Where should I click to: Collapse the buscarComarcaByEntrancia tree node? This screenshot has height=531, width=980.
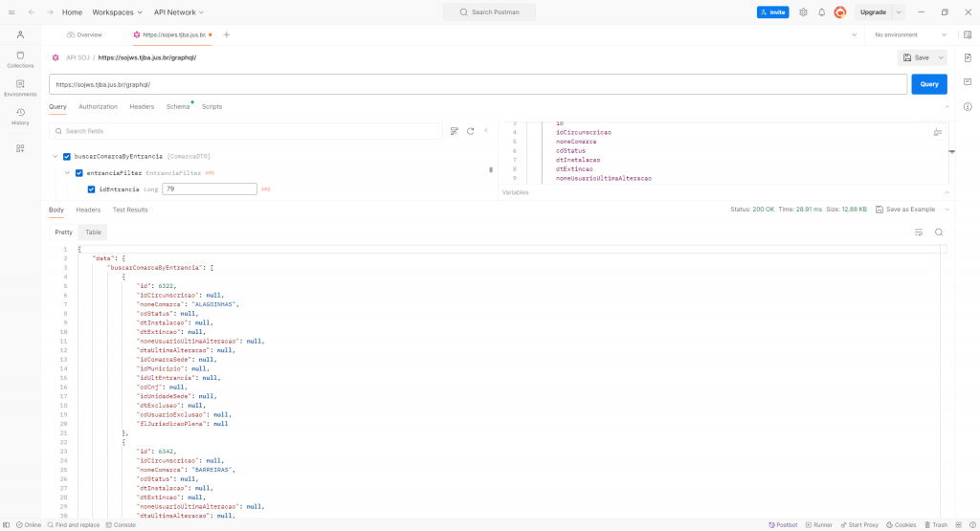point(55,156)
